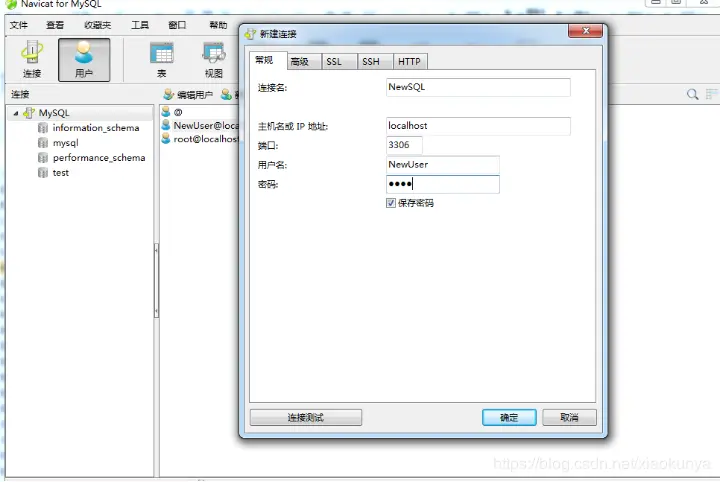The height and width of the screenshot is (482, 720).
Task: Click the password (密码) field
Action: (x=443, y=184)
